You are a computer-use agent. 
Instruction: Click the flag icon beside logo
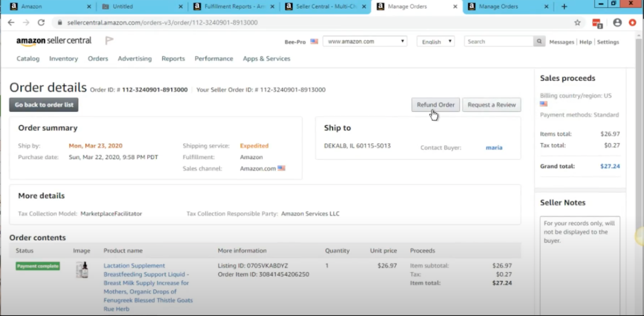coord(109,40)
